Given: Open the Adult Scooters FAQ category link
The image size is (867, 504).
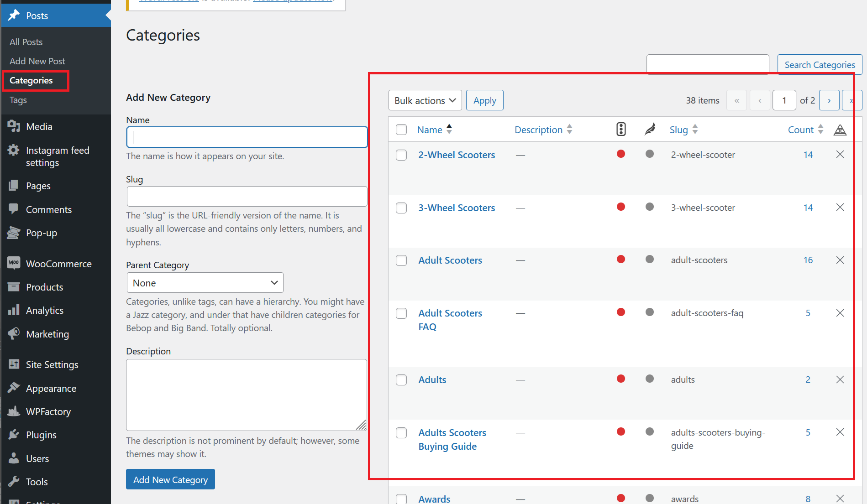Looking at the screenshot, I should (x=450, y=320).
